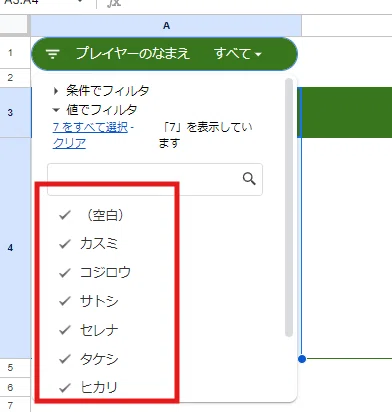Click the filter panel vertical scrollbar
Screen dimensions: 392x412
pyautogui.click(x=289, y=207)
